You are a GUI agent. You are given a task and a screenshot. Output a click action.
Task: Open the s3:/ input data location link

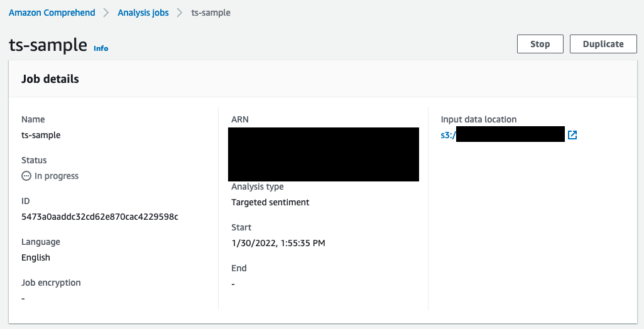(448, 135)
